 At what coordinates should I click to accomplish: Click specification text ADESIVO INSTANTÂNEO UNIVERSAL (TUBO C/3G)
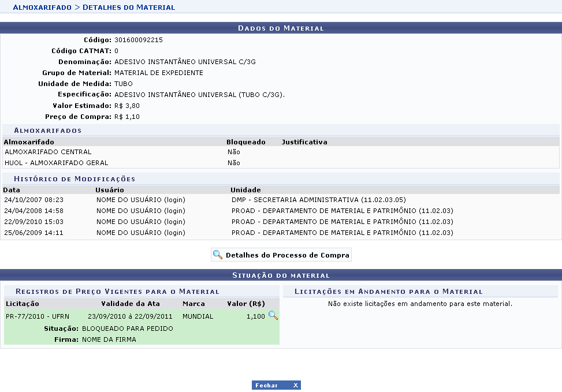(x=199, y=95)
